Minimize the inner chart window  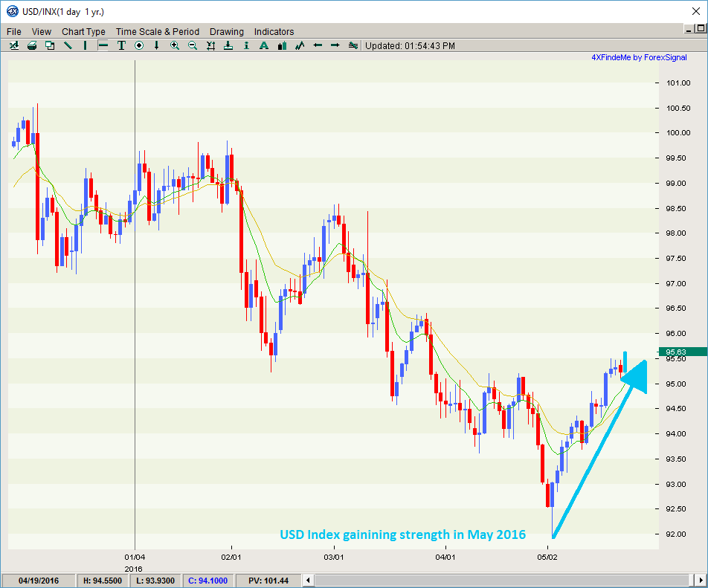(x=689, y=30)
